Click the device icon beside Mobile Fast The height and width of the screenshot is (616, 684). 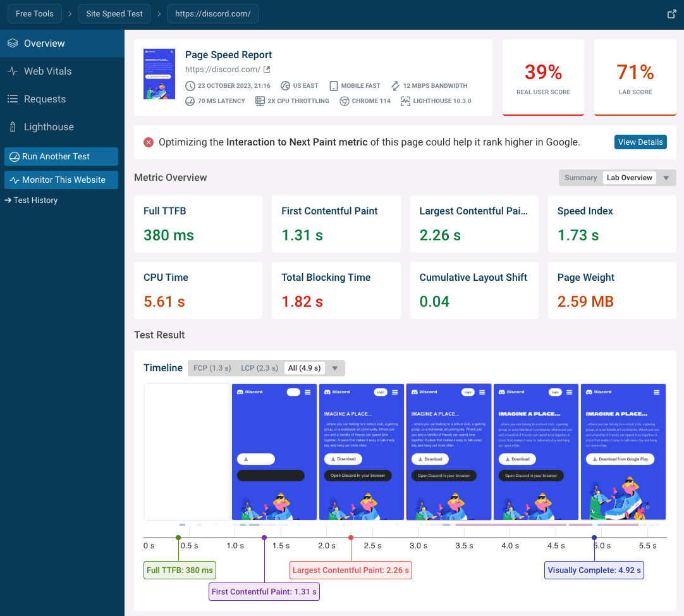[334, 86]
